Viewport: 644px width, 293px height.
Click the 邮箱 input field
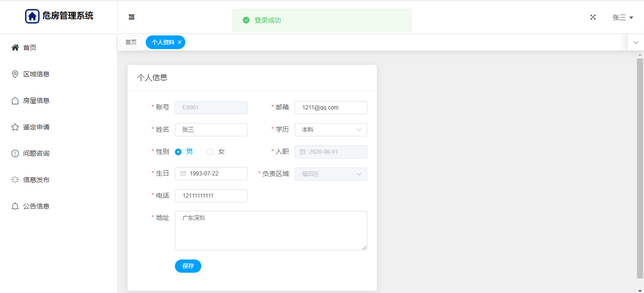tap(330, 108)
